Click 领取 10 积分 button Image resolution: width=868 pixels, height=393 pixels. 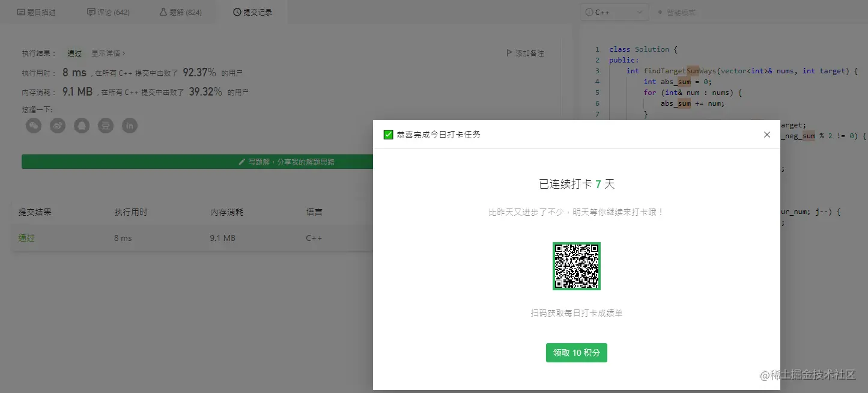click(577, 353)
